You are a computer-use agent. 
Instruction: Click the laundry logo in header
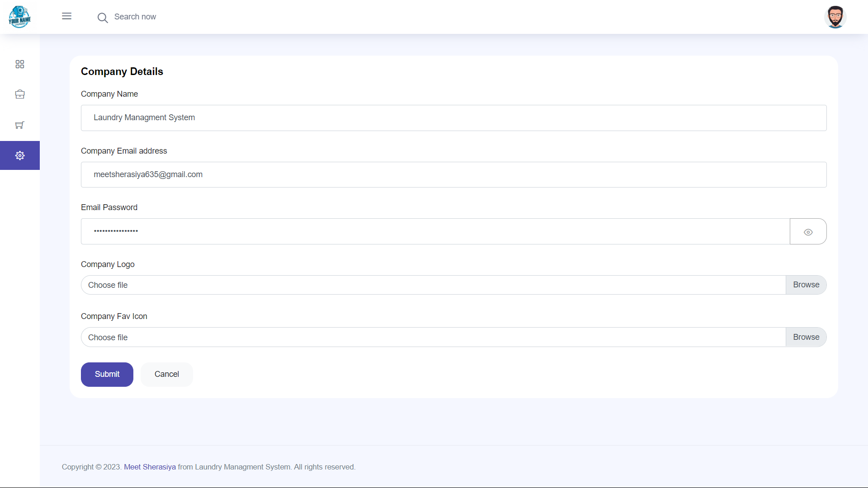click(x=19, y=17)
